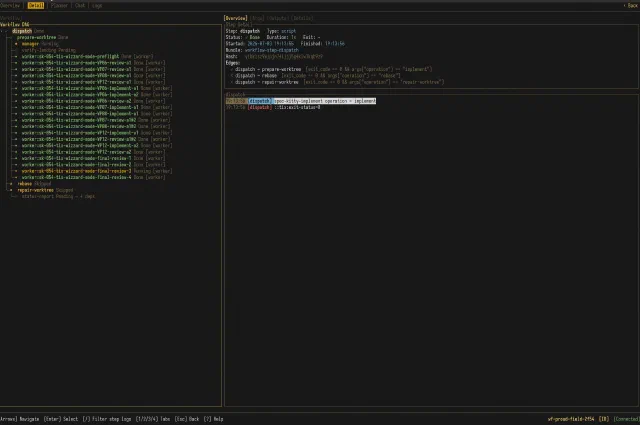Select the highlighted dispatch log line
The height and width of the screenshot is (425, 640).
pyautogui.click(x=301, y=101)
